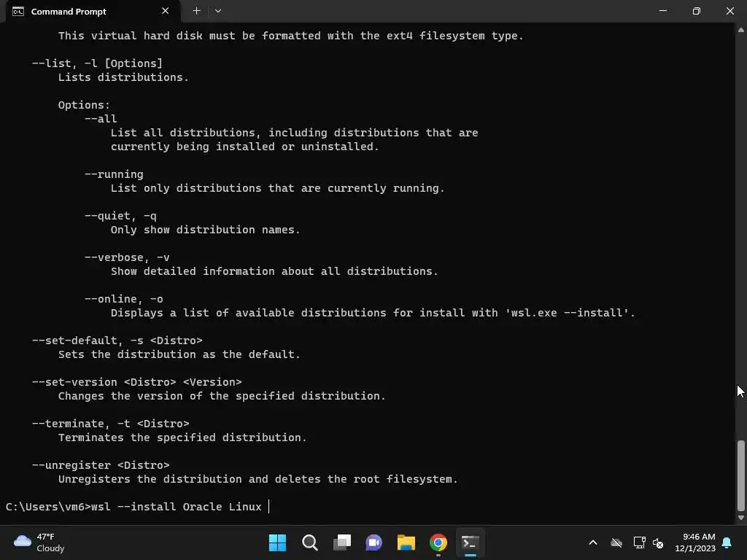Click 'Displays a list of available distributions' line
The image size is (747, 560).
(373, 313)
